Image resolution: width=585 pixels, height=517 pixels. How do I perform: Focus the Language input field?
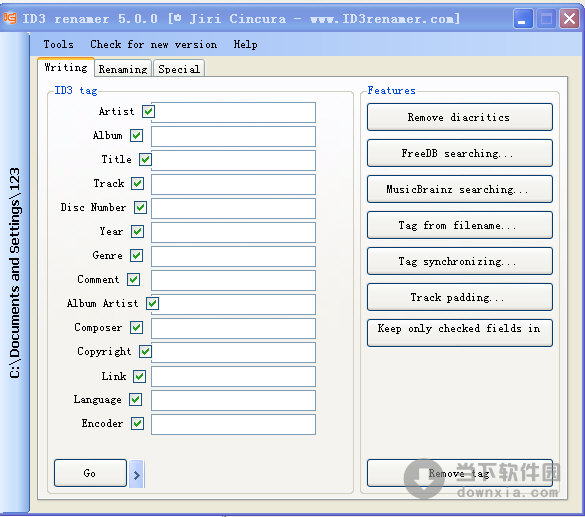(234, 400)
